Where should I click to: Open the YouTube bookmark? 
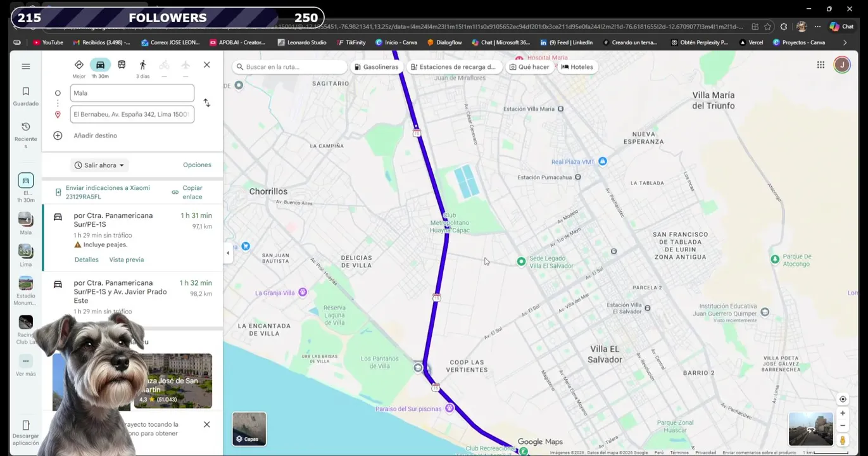[48, 42]
